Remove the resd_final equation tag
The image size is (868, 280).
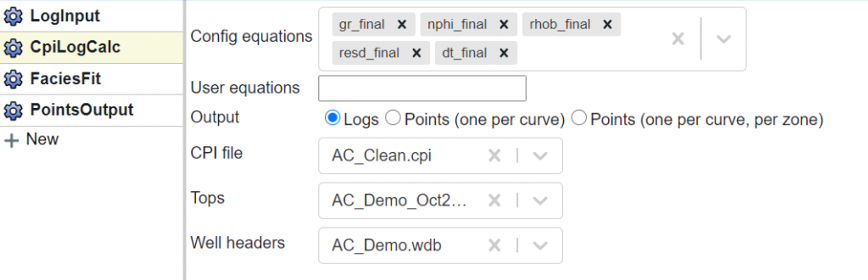click(417, 53)
